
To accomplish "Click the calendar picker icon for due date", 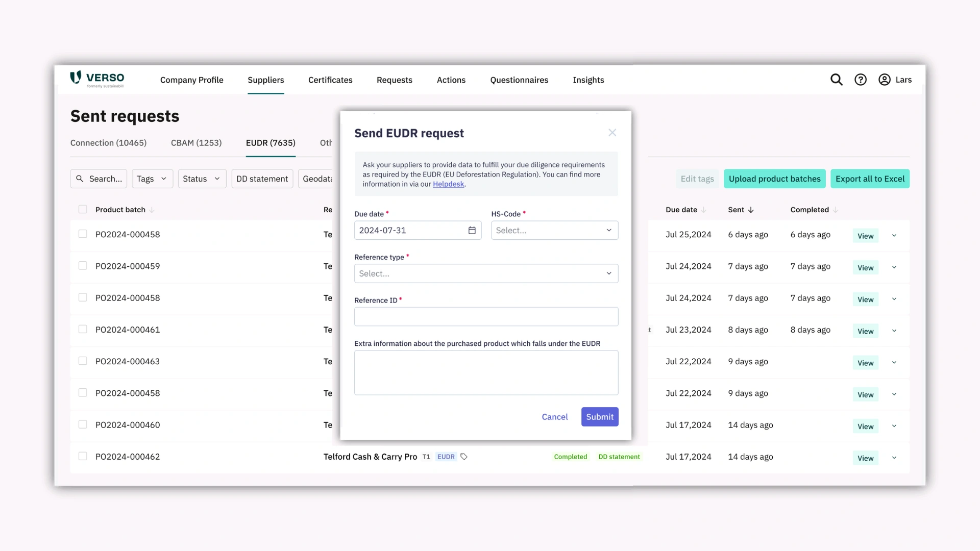I will (x=471, y=230).
